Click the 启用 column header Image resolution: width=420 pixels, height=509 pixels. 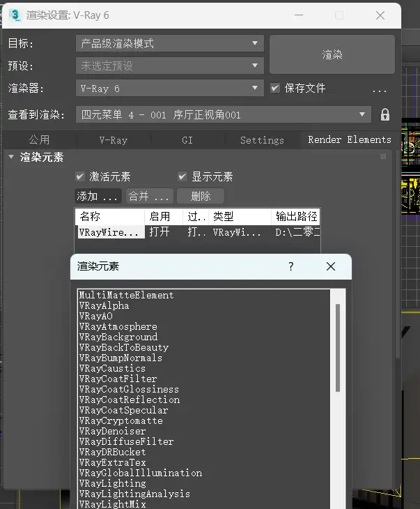pos(164,217)
